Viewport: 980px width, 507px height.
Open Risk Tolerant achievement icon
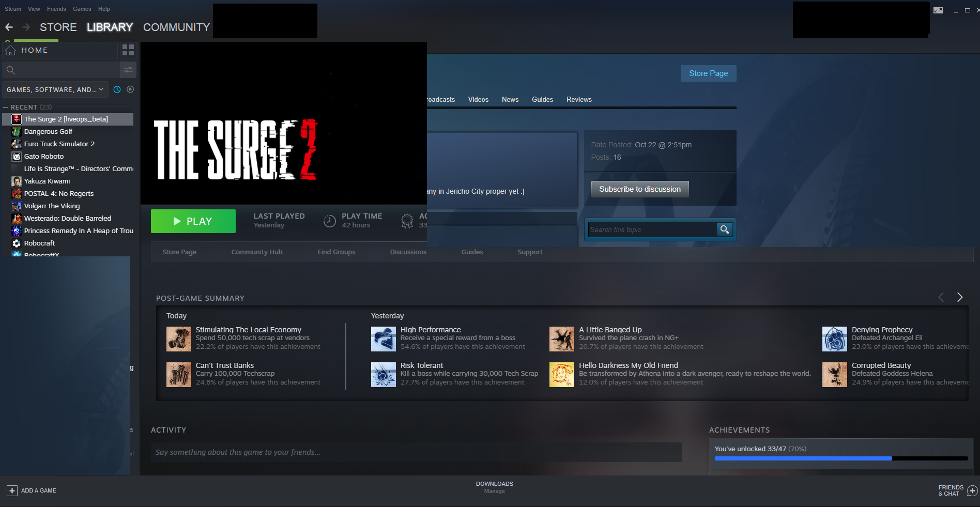384,375
